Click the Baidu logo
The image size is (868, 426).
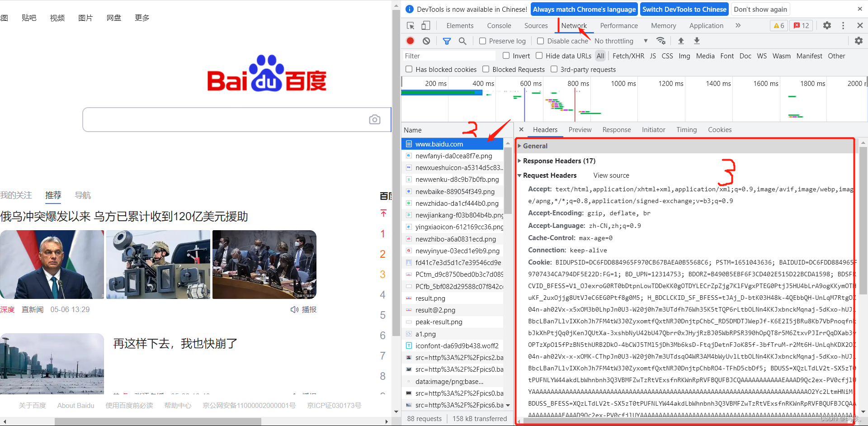(x=267, y=73)
